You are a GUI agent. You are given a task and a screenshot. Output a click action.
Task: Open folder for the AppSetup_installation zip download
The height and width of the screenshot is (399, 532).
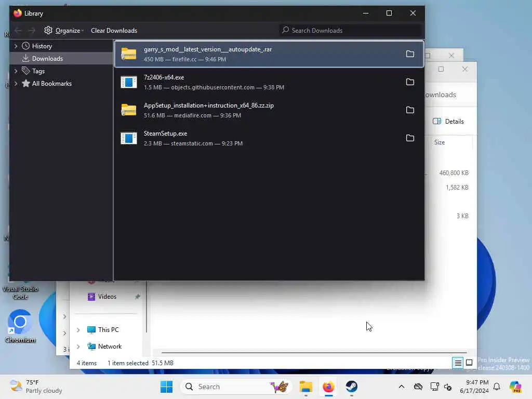(410, 110)
